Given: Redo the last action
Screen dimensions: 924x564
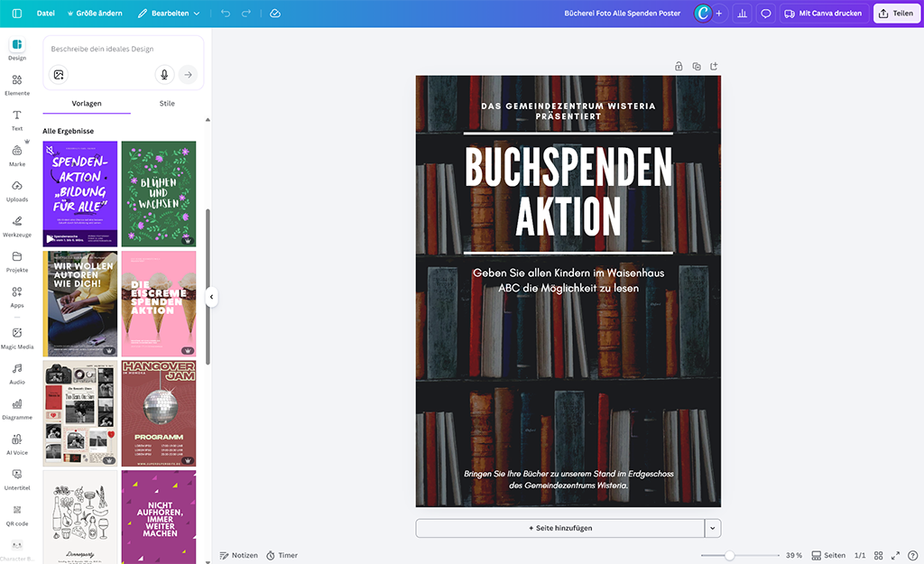Looking at the screenshot, I should [x=246, y=13].
